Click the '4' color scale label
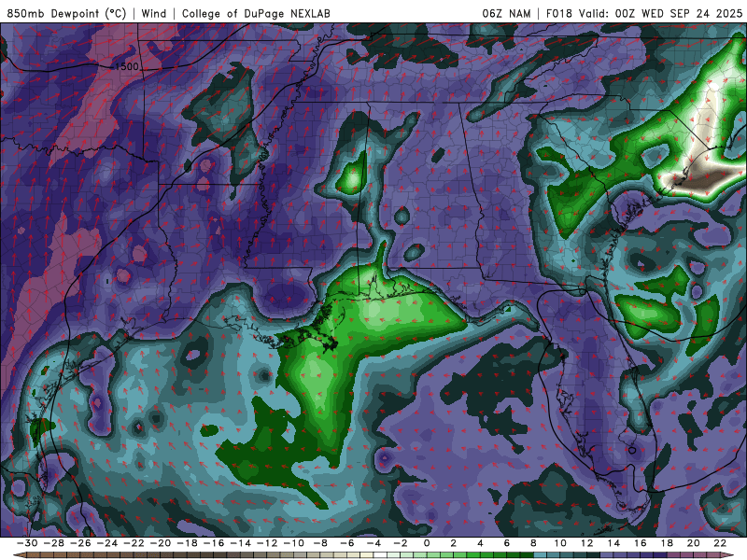 click(480, 543)
